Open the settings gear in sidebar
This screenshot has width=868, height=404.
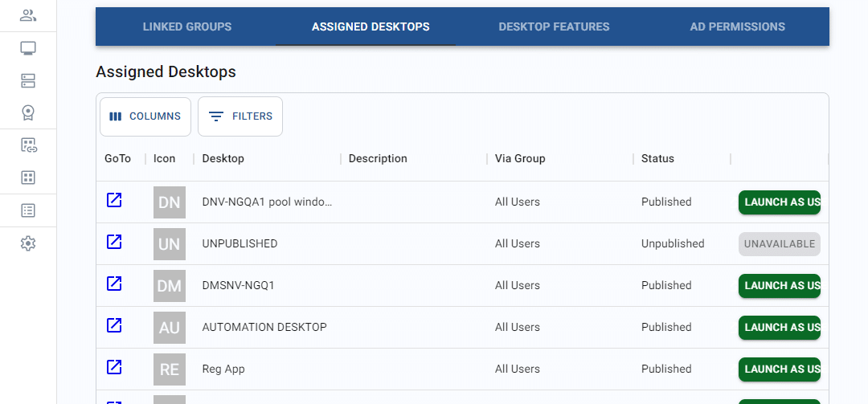click(x=27, y=243)
